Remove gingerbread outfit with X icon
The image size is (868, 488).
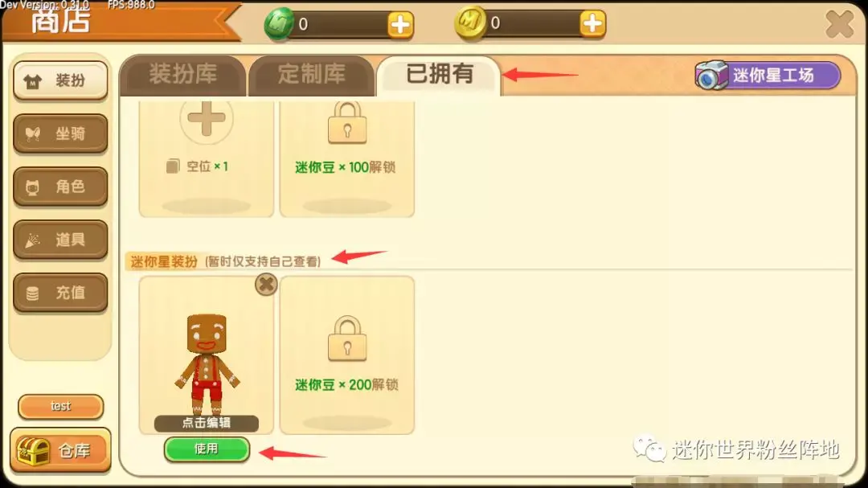pyautogui.click(x=266, y=285)
